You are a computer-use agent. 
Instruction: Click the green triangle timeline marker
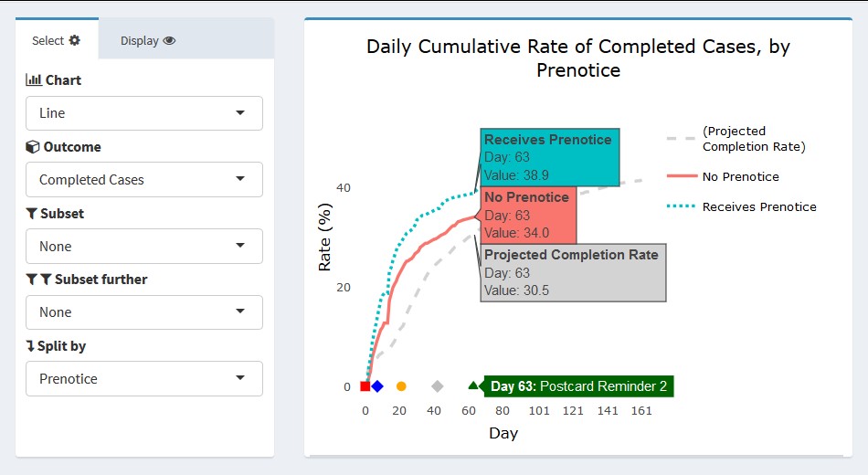pyautogui.click(x=472, y=385)
